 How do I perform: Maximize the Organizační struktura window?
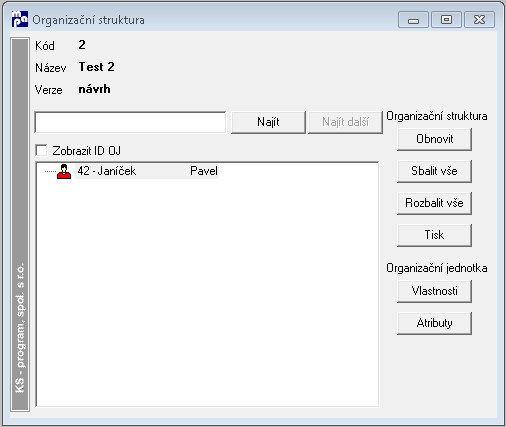coord(446,20)
